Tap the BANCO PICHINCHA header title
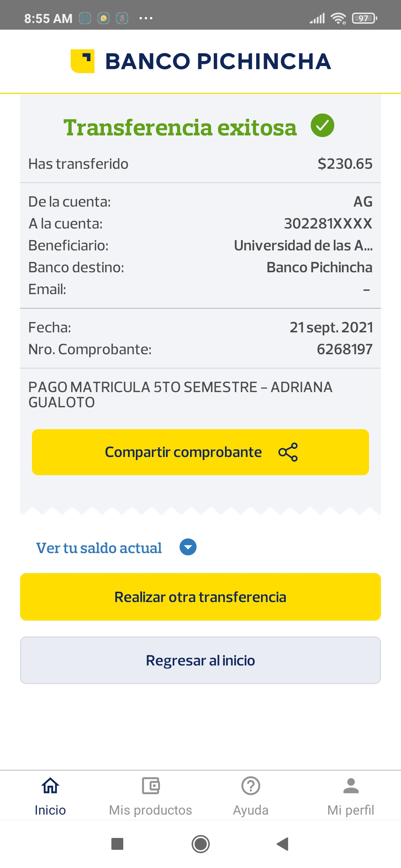 pyautogui.click(x=218, y=61)
